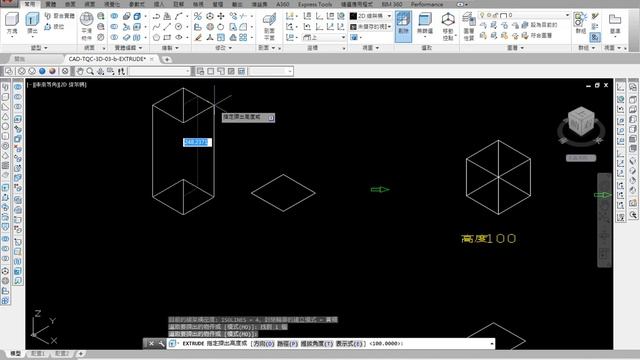Click the Direction (方向 D) command option
Viewport: 640px width, 360px height.
[263, 344]
